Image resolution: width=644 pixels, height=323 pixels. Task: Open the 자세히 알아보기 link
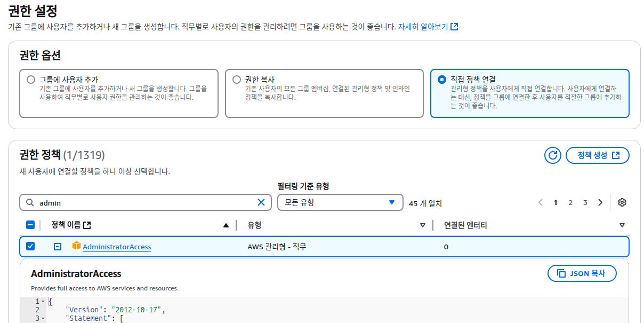click(428, 26)
